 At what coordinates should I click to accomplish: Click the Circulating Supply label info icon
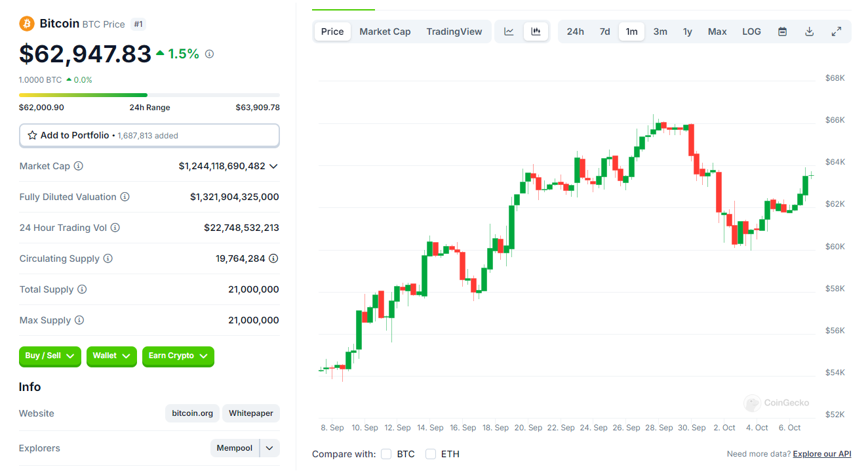[108, 258]
